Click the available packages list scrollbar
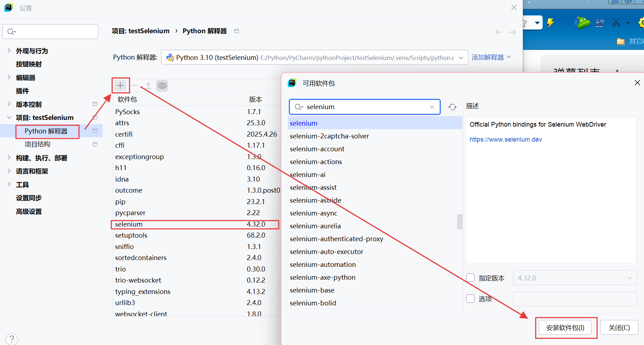 [460, 222]
